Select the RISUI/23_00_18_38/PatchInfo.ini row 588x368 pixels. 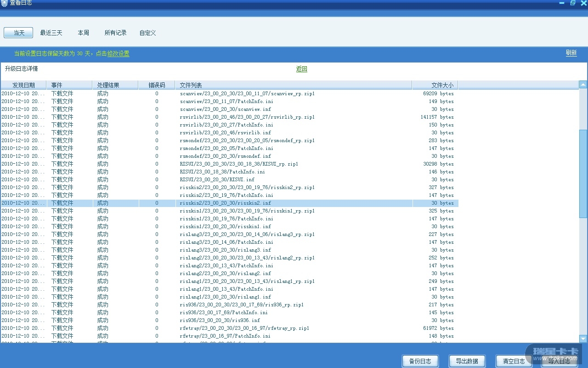[x=229, y=172]
